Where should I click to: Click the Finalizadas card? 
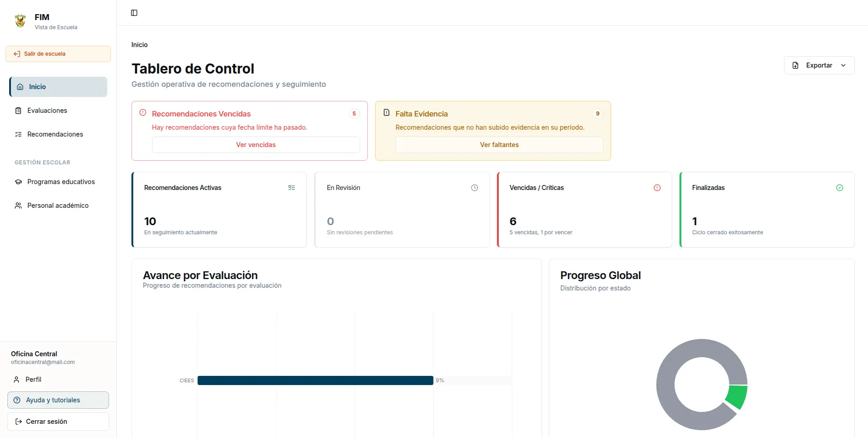tap(767, 210)
